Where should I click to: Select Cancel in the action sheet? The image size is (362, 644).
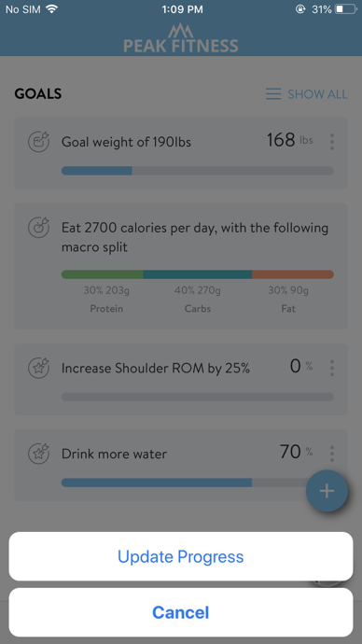coord(181,612)
